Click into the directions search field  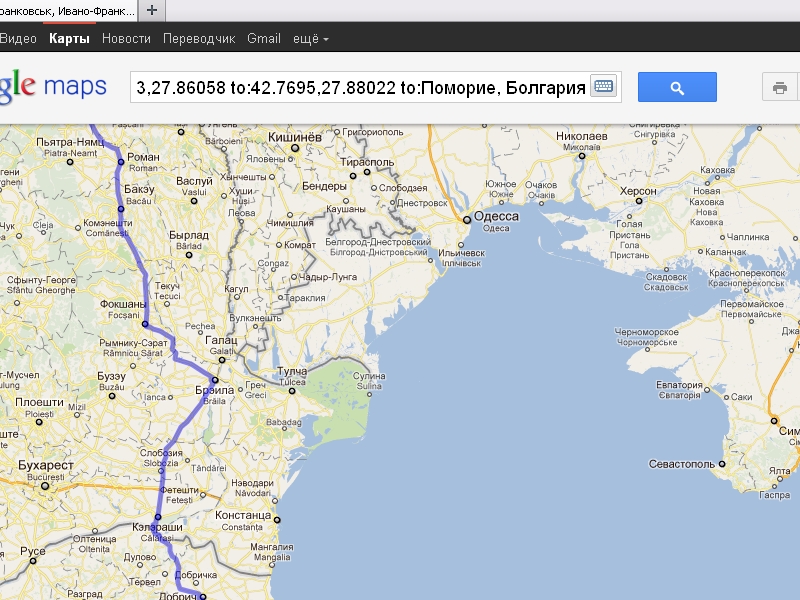pyautogui.click(x=360, y=87)
